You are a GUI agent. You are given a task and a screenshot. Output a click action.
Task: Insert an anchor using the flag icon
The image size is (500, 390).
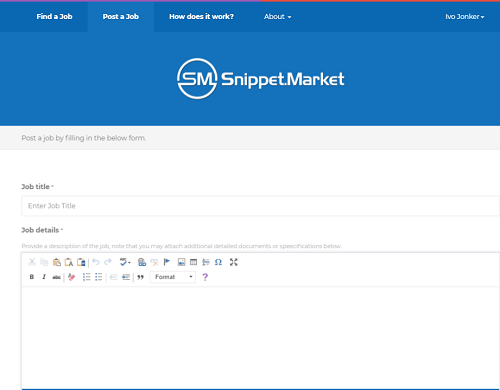167,262
